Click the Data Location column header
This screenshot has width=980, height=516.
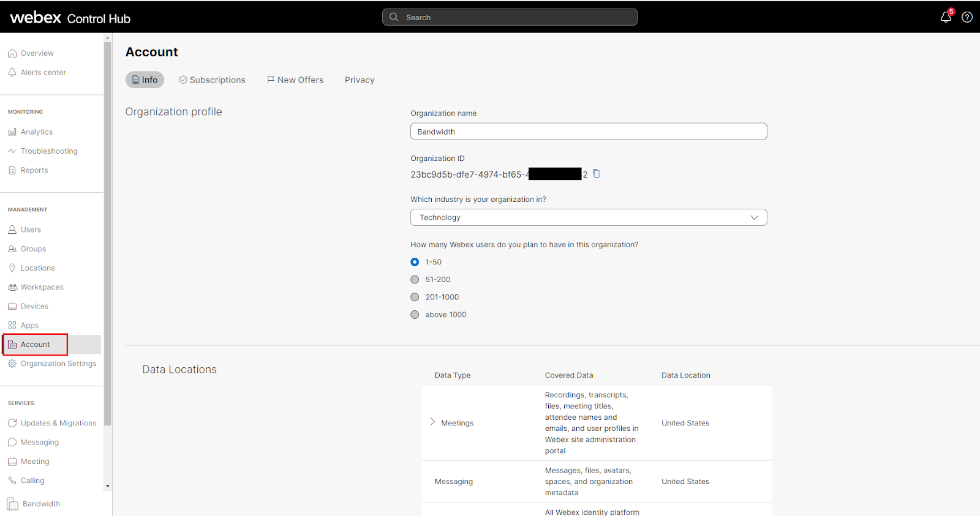(x=686, y=375)
